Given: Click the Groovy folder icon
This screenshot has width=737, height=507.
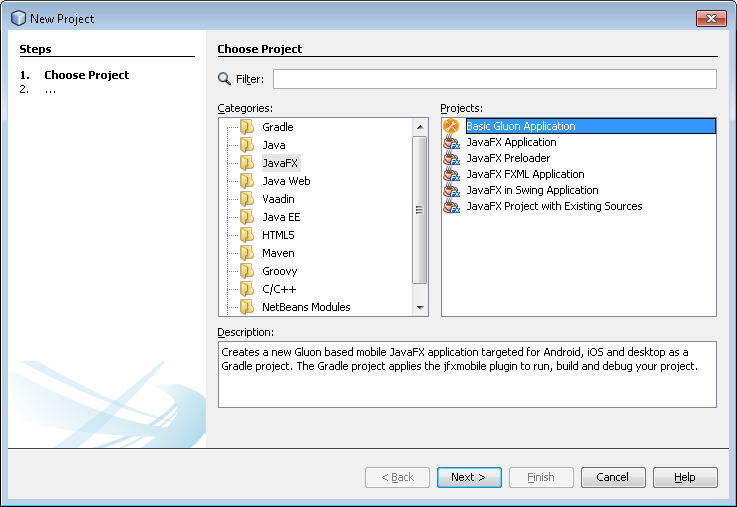Looking at the screenshot, I should coord(247,271).
